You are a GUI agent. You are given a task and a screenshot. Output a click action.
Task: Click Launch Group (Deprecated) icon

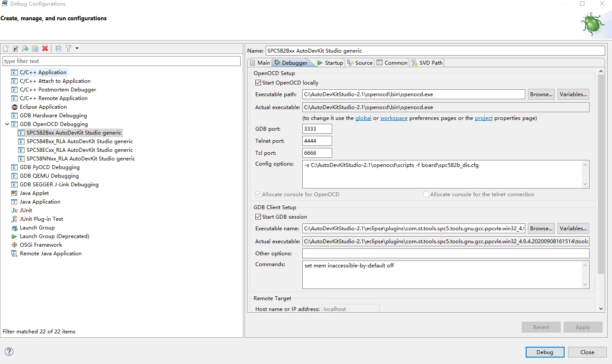coord(14,236)
